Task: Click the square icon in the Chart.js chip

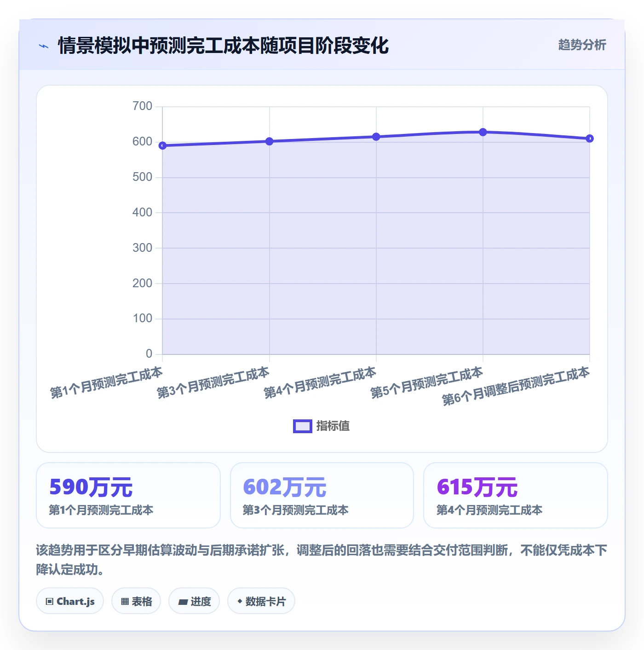Action: coord(50,601)
